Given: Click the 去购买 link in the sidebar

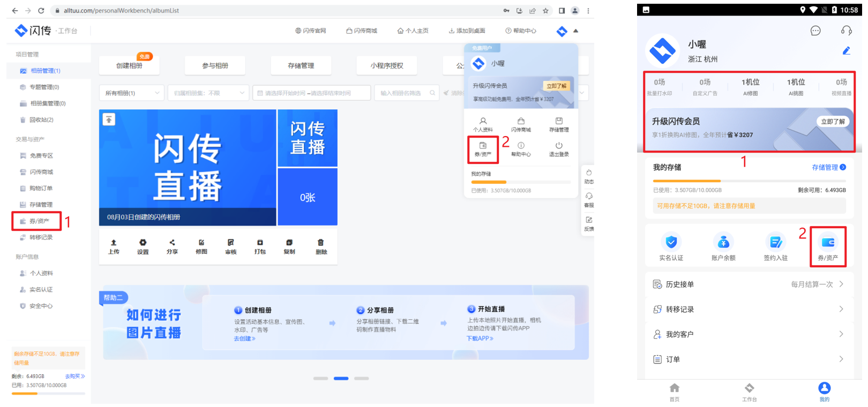Looking at the screenshot, I should (75, 376).
